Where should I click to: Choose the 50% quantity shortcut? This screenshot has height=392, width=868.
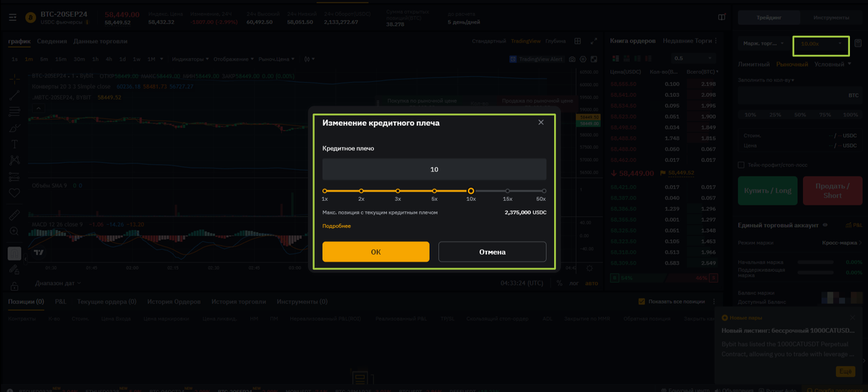tap(800, 115)
